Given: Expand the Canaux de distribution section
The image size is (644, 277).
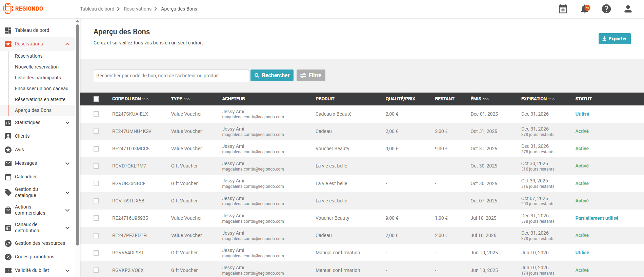Looking at the screenshot, I should [67, 228].
